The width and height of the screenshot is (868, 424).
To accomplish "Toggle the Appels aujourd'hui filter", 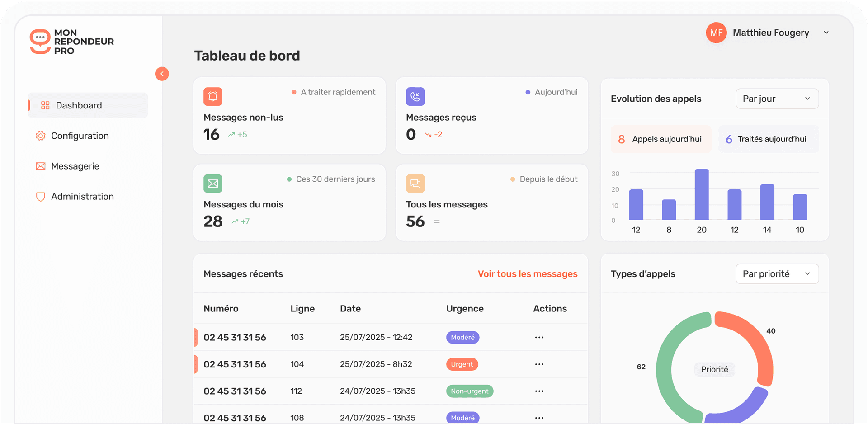I will pyautogui.click(x=660, y=139).
